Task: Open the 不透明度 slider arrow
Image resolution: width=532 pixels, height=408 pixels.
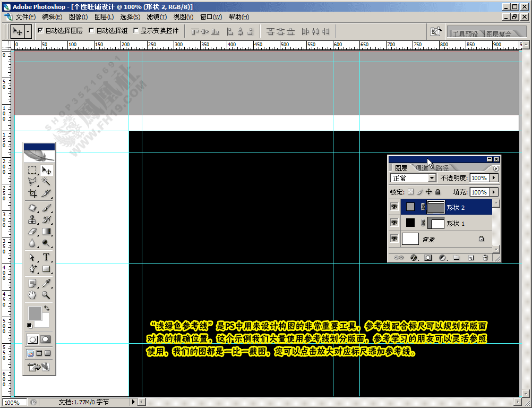Action: (494, 178)
